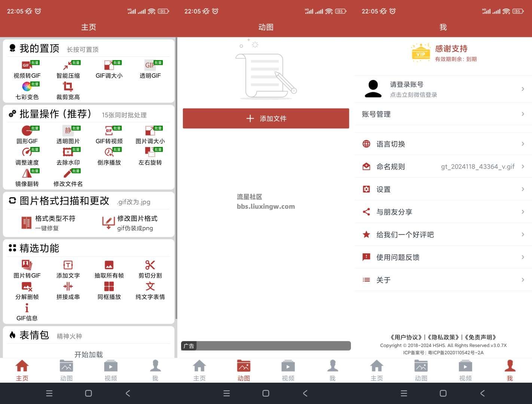Screen dimensions: 532x404
Task: Open the 纯文字表情 text emoji tool
Action: pyautogui.click(x=150, y=291)
